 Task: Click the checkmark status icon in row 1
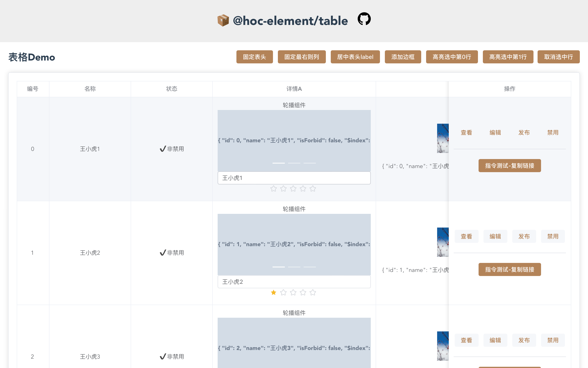point(163,253)
